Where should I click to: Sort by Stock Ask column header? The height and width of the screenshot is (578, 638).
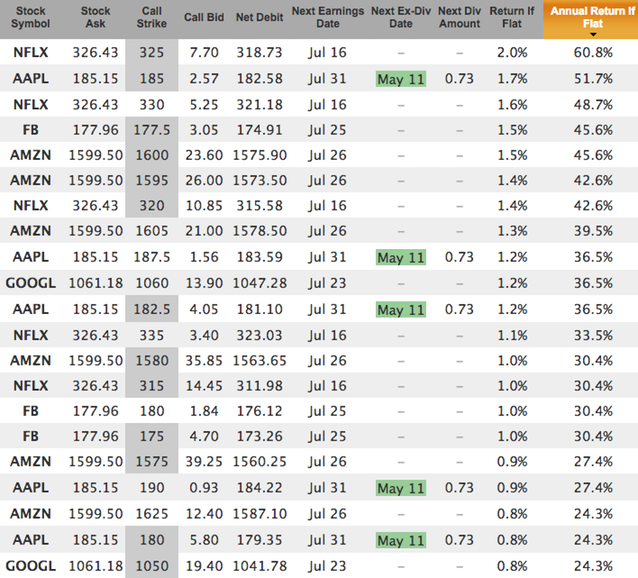tap(95, 17)
